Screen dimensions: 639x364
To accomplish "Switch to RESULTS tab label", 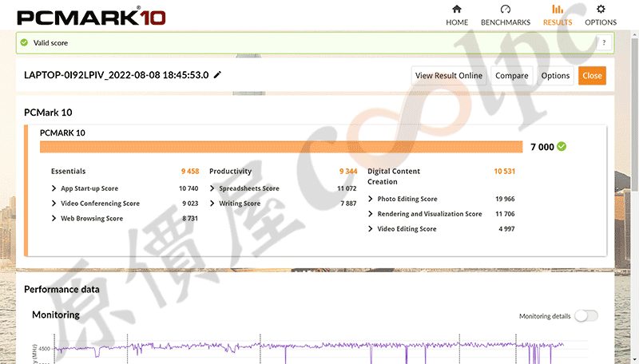I will tap(558, 22).
